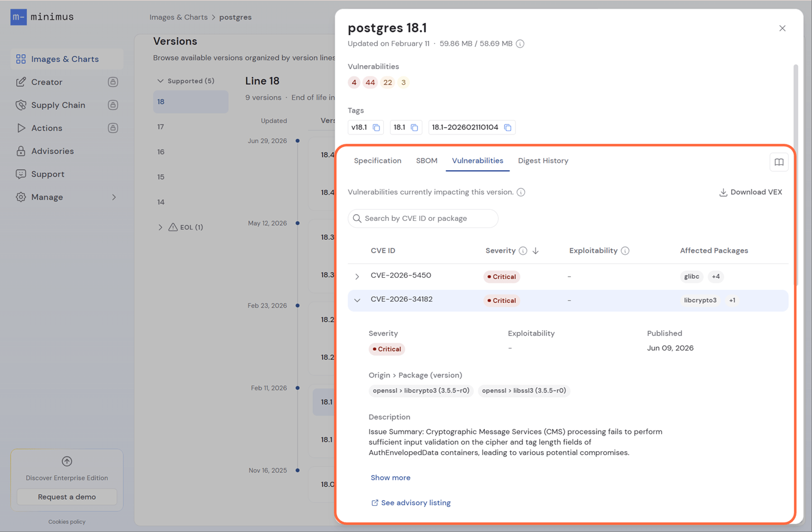Viewport: 812px width, 532px height.
Task: Click the medium count badge 22
Action: point(388,83)
